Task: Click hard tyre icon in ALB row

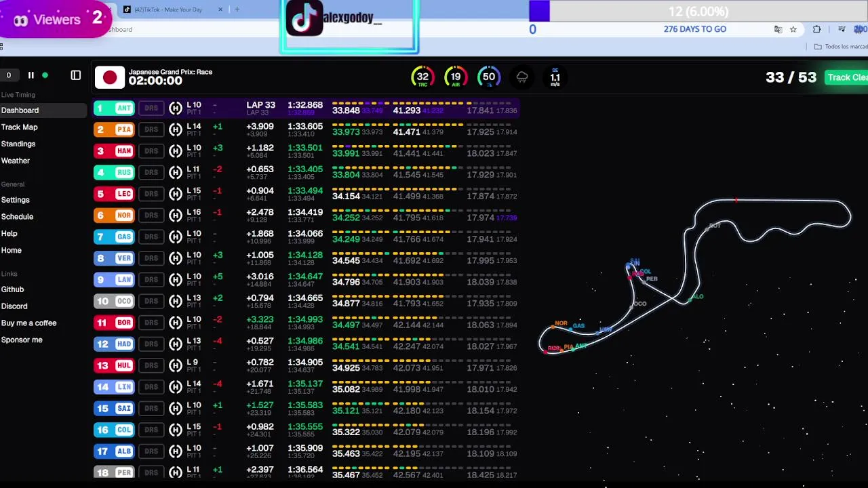Action: [176, 451]
